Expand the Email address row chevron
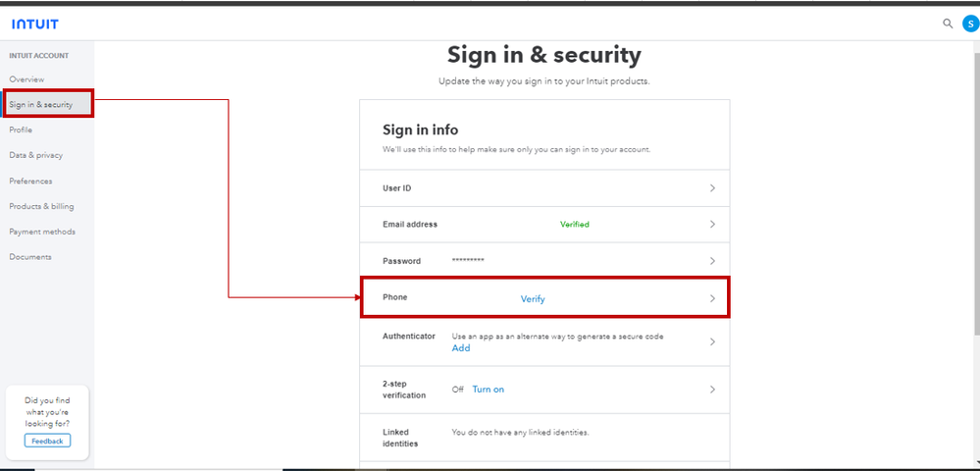Viewport: 980px width, 471px height. tap(712, 225)
